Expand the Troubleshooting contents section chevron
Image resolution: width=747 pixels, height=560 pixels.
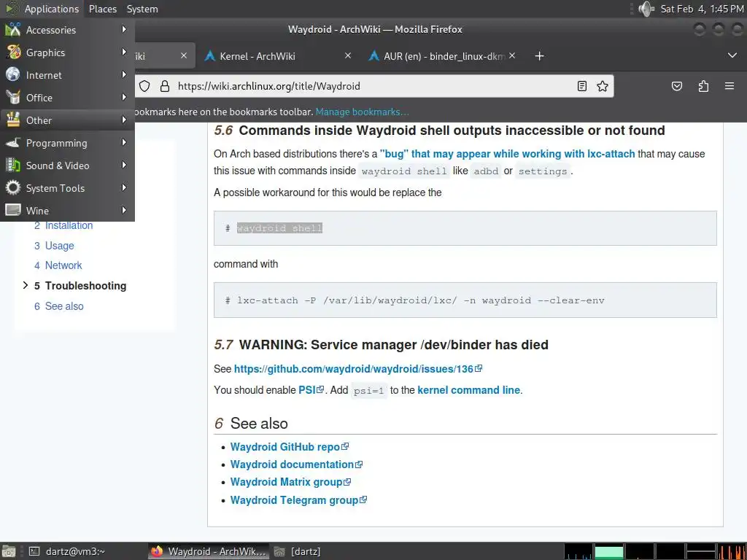[x=26, y=285]
